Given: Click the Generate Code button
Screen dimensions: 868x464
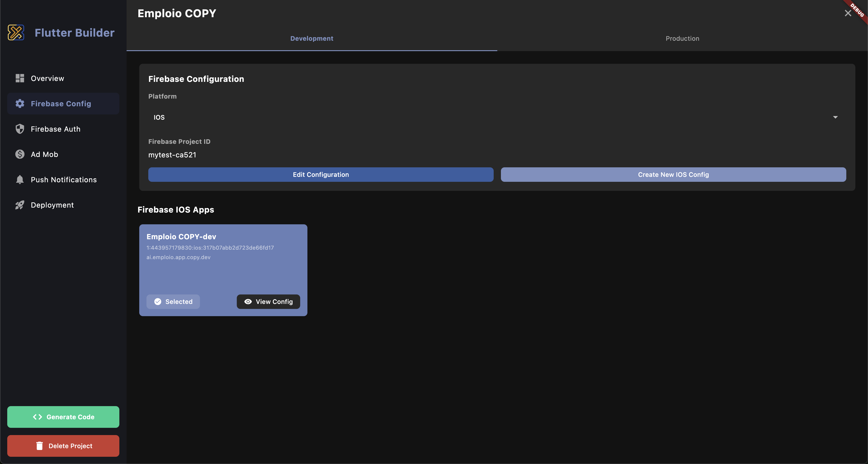Looking at the screenshot, I should click(63, 417).
